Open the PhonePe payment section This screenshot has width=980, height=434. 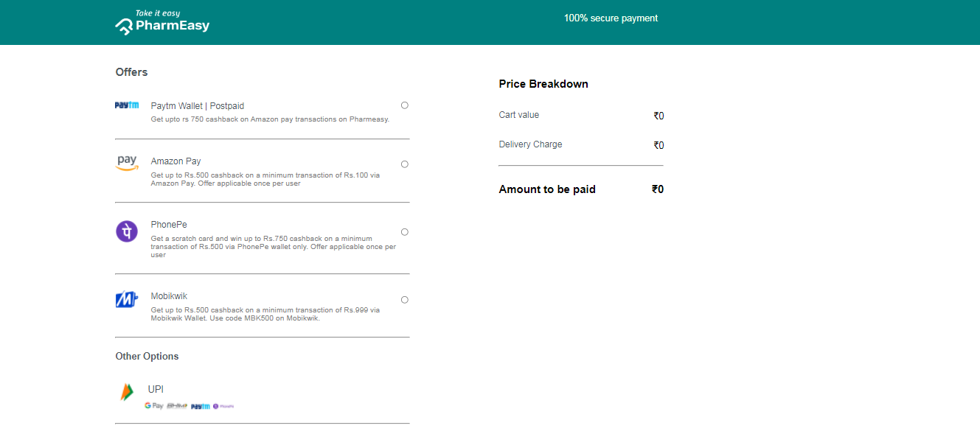169,224
